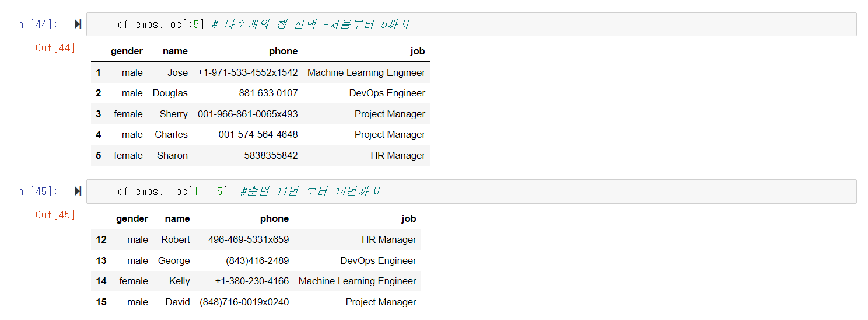This screenshot has height=320, width=868.
Task: Select the gender cell in Kelly's row
Action: coord(134,281)
